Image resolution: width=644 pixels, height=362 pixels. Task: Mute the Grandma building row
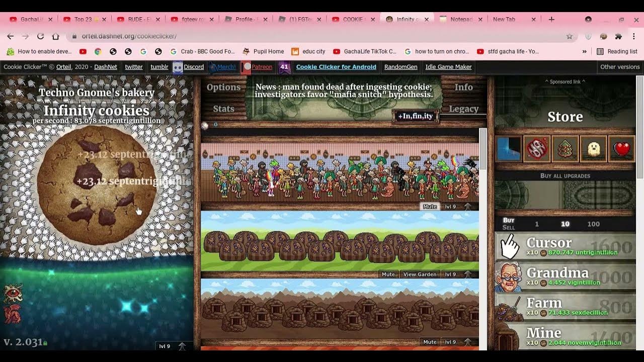click(430, 207)
